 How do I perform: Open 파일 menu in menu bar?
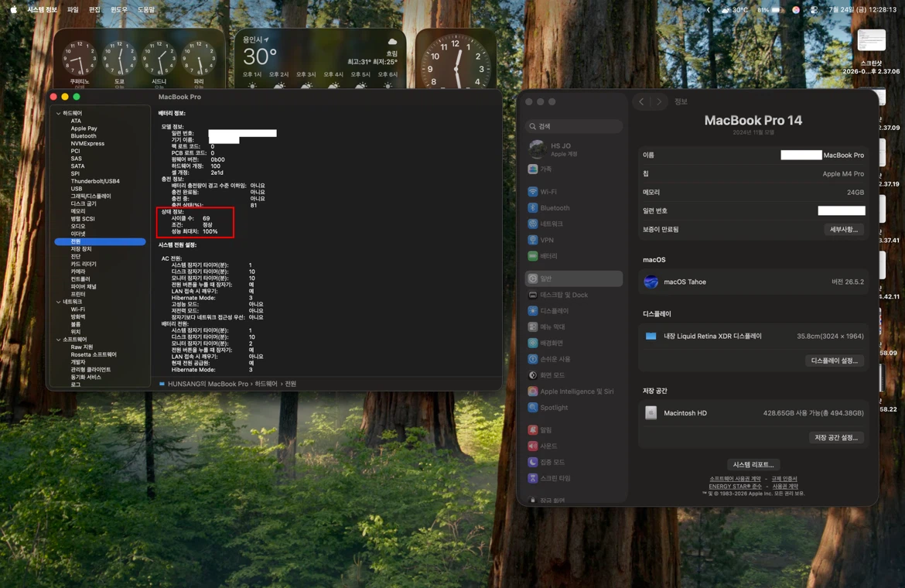click(x=73, y=9)
